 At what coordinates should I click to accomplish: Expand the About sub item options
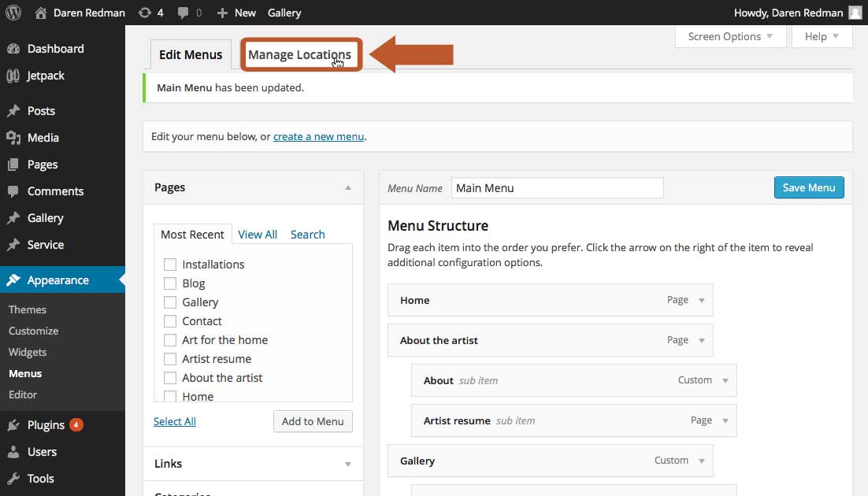point(725,381)
